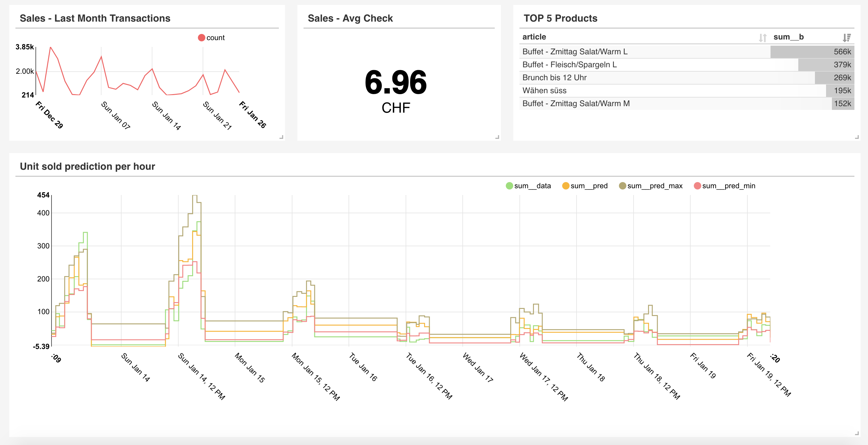This screenshot has width=868, height=445.
Task: Click the 6.96 CHF big number
Action: point(395,82)
